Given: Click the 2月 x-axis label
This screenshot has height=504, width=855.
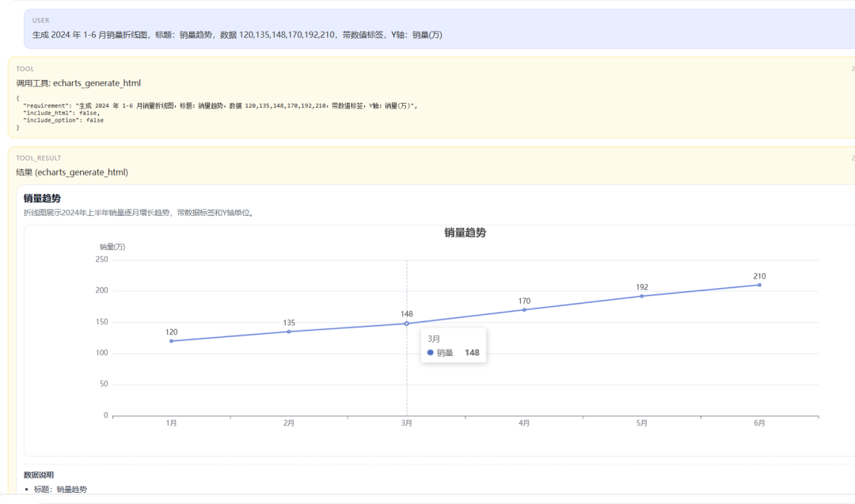Looking at the screenshot, I should point(289,423).
